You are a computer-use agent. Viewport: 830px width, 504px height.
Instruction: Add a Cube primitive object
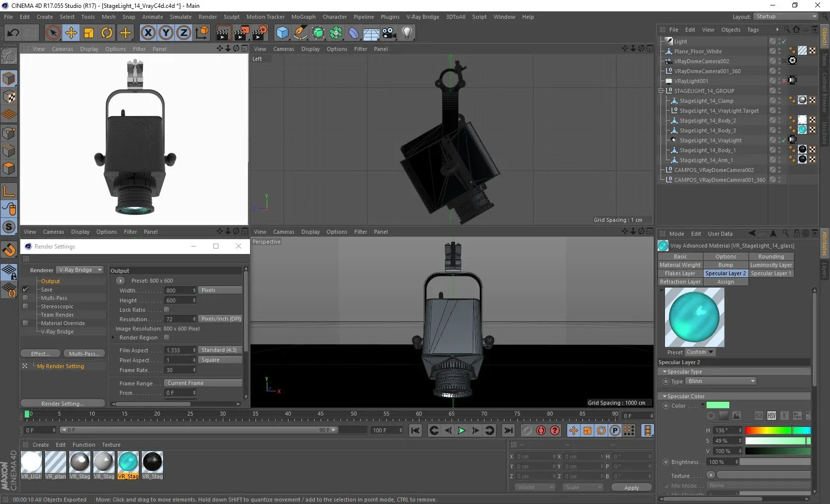click(282, 33)
